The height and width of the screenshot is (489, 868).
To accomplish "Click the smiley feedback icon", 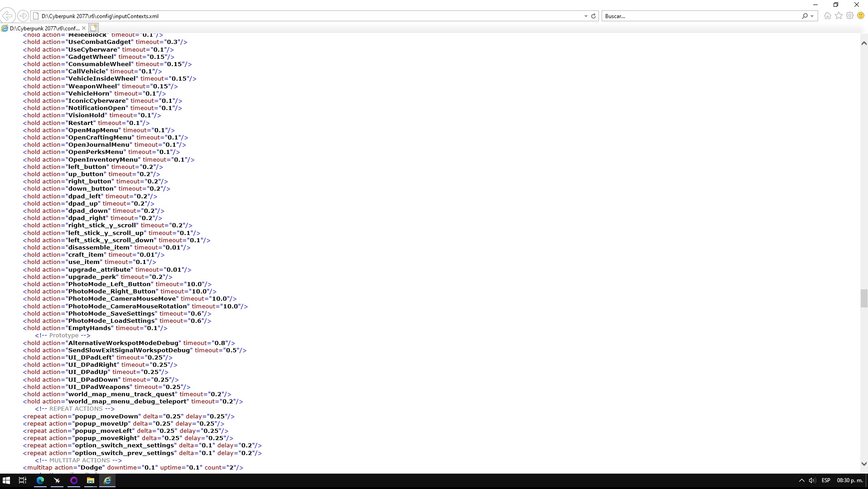I will 861,16.
